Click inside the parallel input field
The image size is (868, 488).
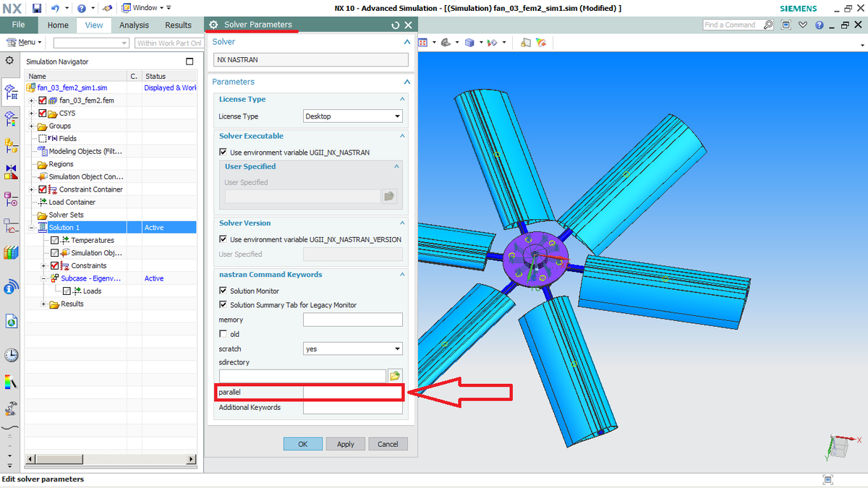point(353,393)
